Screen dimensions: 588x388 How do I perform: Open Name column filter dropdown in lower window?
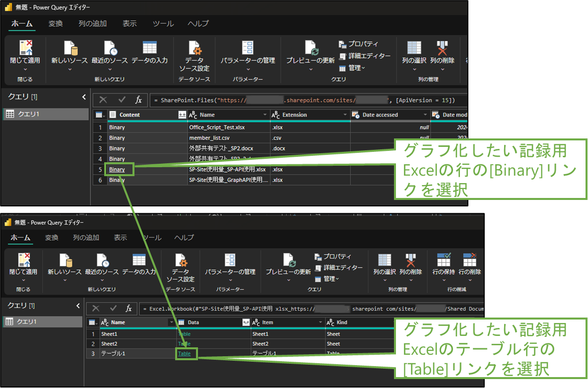pyautogui.click(x=171, y=322)
